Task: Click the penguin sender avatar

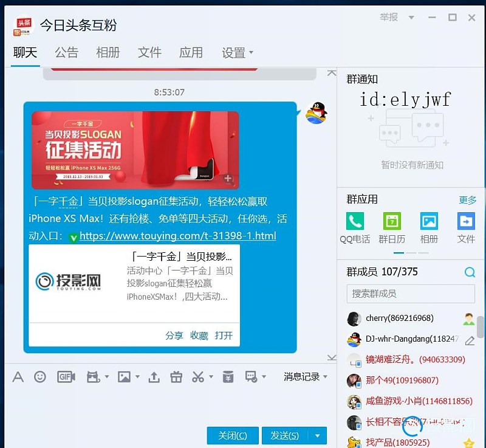Action: 316,113
